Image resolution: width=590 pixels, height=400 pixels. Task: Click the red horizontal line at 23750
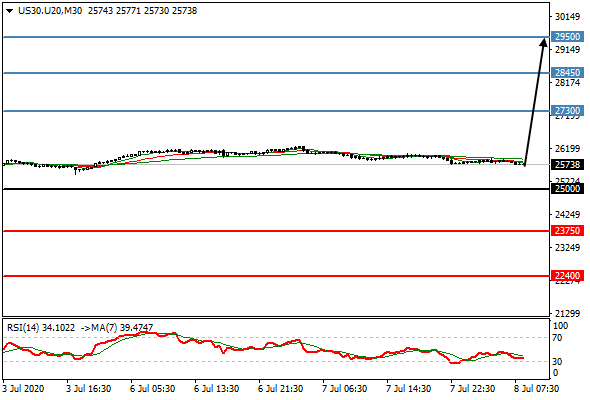(x=276, y=231)
